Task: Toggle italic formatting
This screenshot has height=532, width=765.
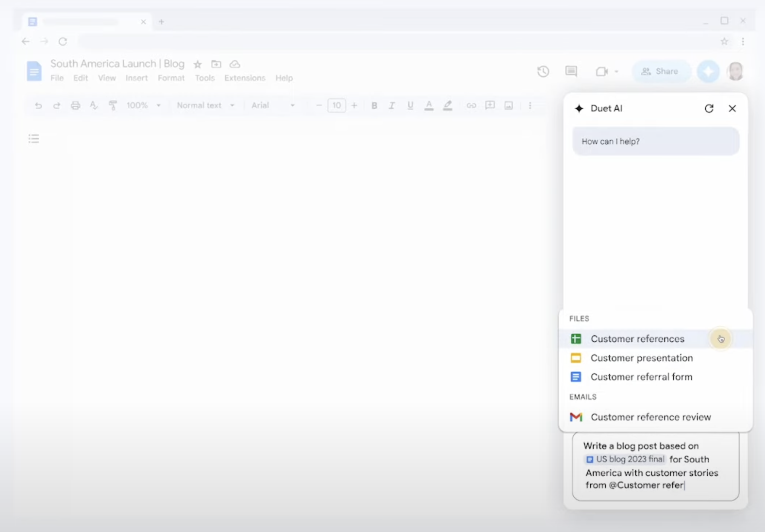Action: click(x=392, y=105)
